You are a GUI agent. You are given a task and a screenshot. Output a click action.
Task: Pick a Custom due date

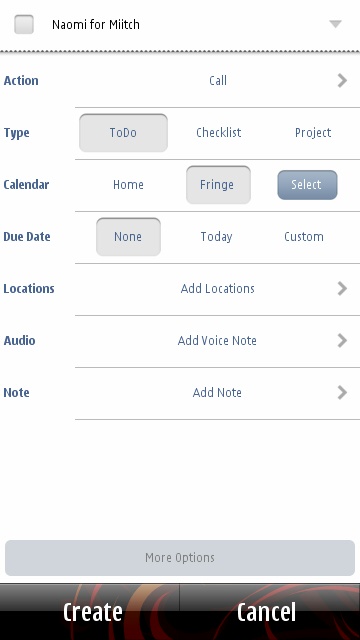pyautogui.click(x=304, y=237)
